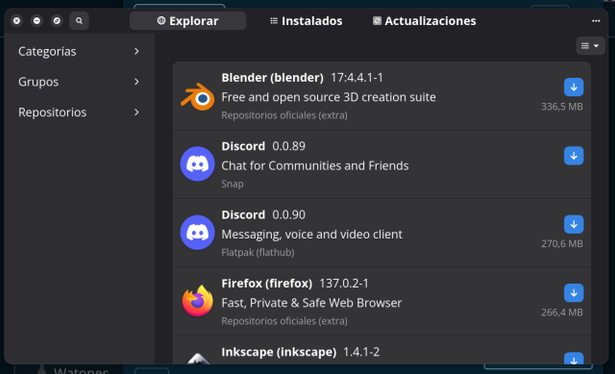The height and width of the screenshot is (374, 615).
Task: Click the Blender application logo
Action: (x=197, y=96)
